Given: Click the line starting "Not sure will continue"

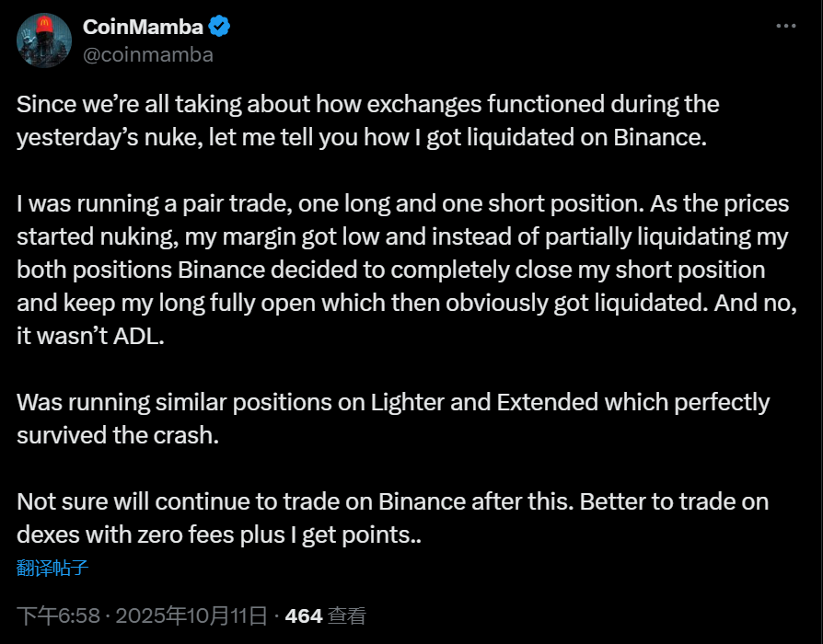Looking at the screenshot, I should point(392,501).
